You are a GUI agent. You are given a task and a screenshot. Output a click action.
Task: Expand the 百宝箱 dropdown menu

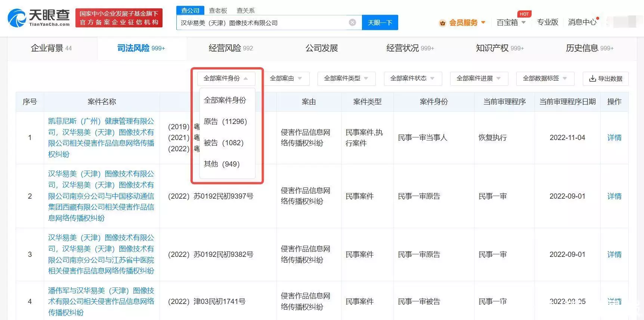pos(523,22)
